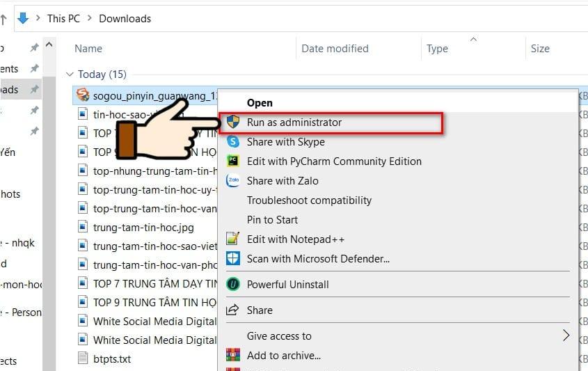Image resolution: width=588 pixels, height=371 pixels.
Task: Sort by the Name column header
Action: click(x=88, y=49)
